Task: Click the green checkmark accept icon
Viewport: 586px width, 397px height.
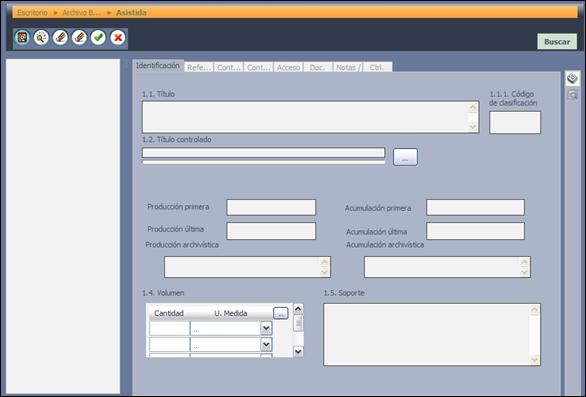Action: [98, 38]
